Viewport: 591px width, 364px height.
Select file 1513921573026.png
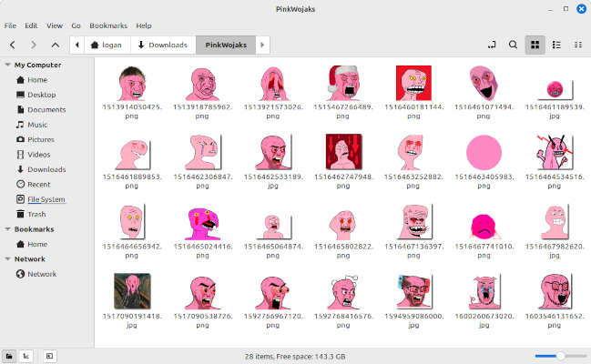(x=273, y=92)
